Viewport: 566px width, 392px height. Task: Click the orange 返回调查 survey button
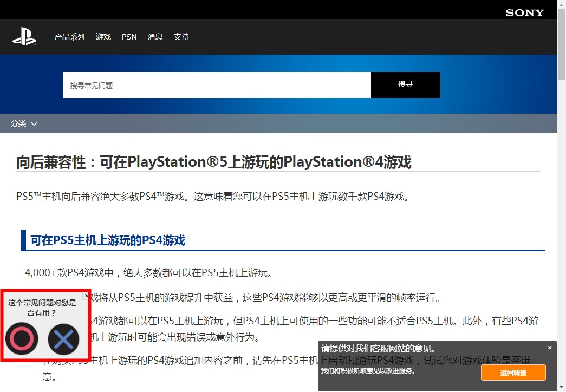(513, 373)
